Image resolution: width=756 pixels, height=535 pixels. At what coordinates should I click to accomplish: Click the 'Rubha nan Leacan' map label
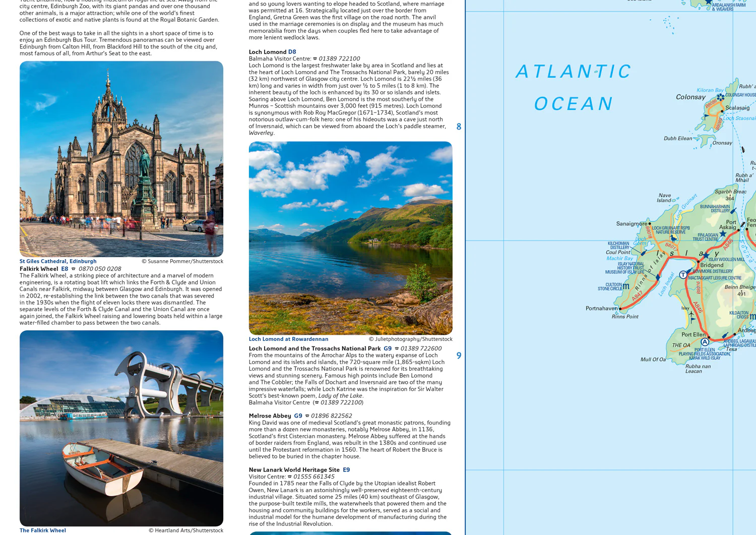click(698, 369)
